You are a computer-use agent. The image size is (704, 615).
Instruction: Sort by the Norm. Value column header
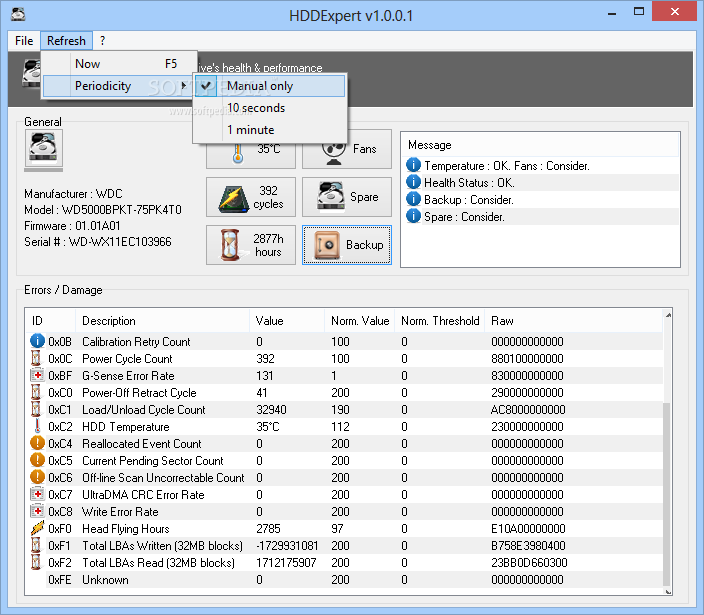[360, 321]
